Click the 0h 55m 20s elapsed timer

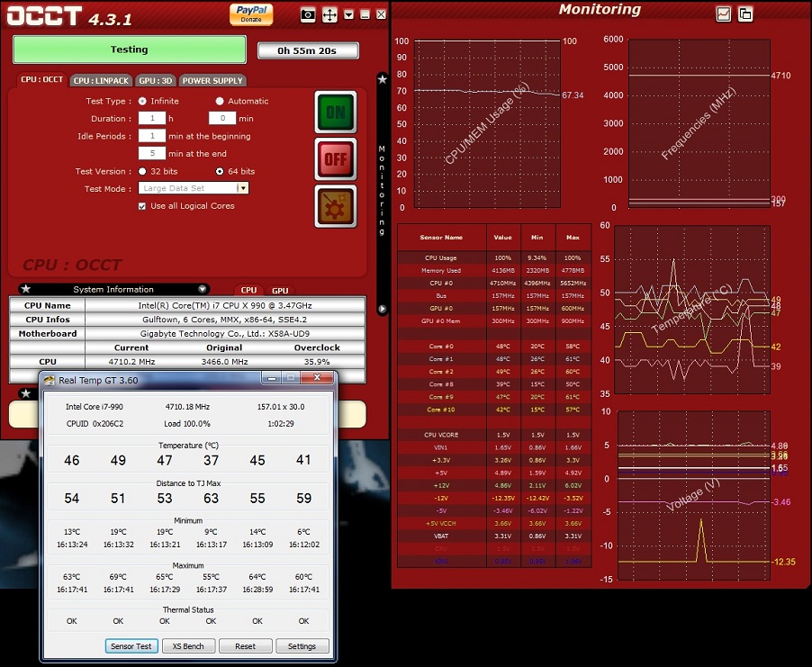coord(308,50)
